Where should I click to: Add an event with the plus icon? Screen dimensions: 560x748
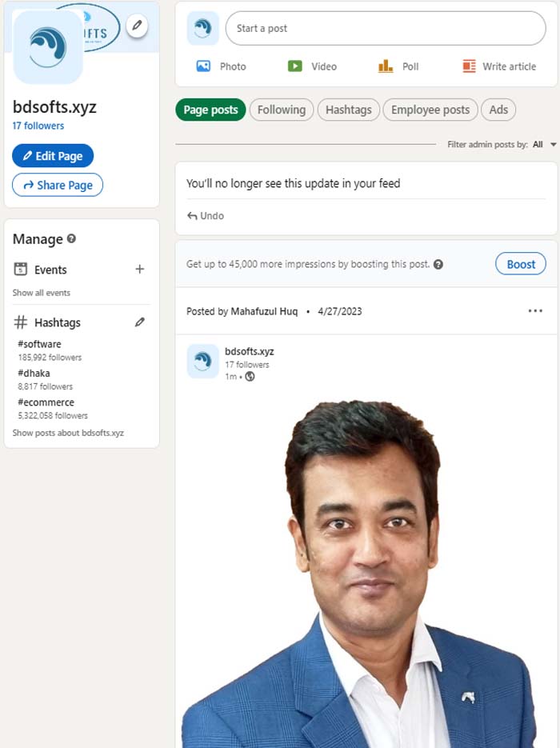point(139,270)
